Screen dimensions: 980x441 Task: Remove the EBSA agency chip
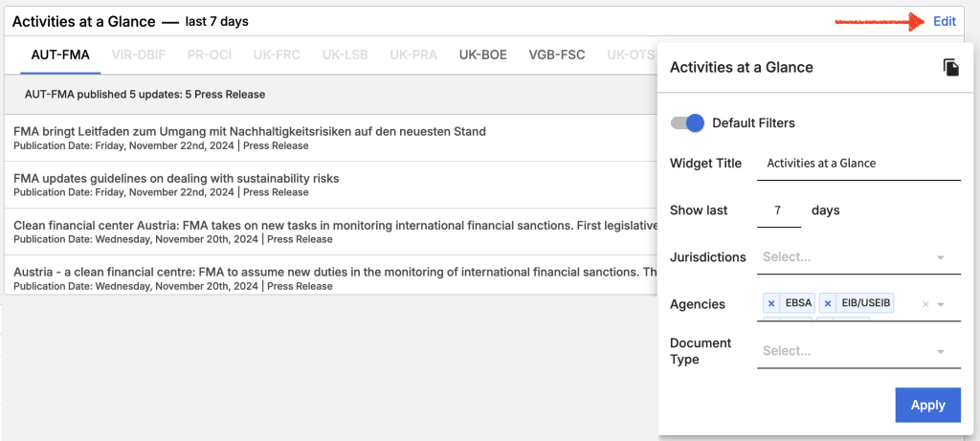click(771, 303)
